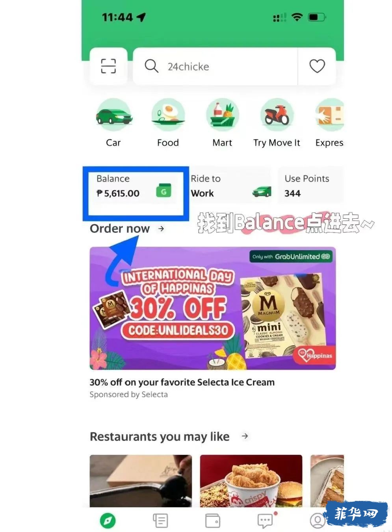Open the Food delivery icon
Screen dimensions: 392x532
coord(168,115)
